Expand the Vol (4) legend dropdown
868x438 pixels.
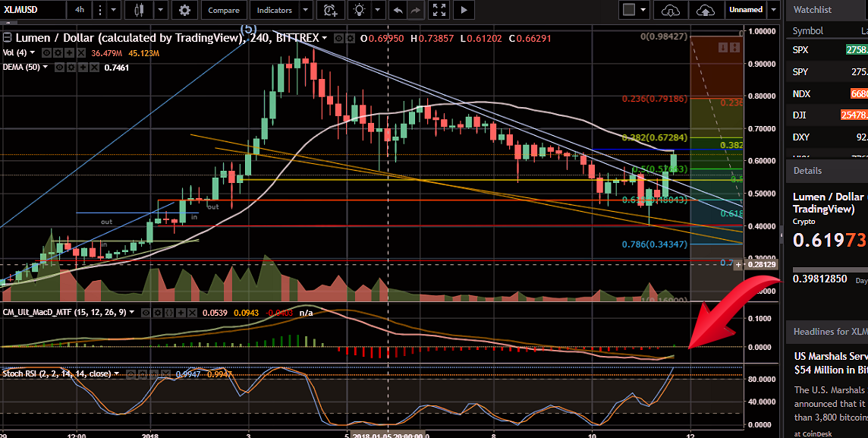coord(32,52)
